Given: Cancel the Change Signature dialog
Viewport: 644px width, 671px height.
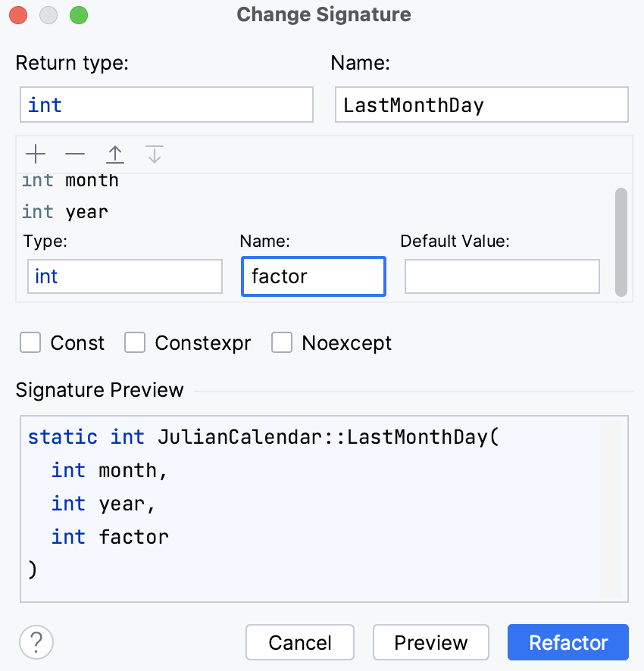Looking at the screenshot, I should 299,641.
